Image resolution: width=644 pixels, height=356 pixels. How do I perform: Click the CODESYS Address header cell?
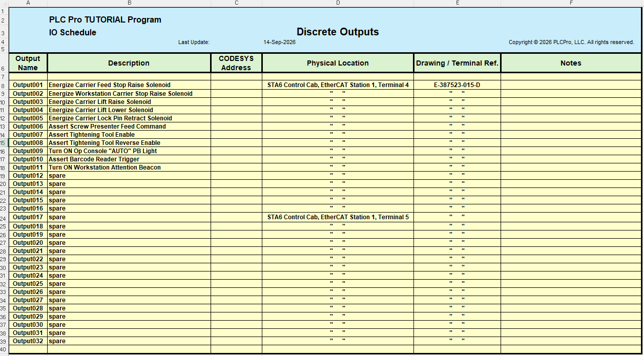236,63
